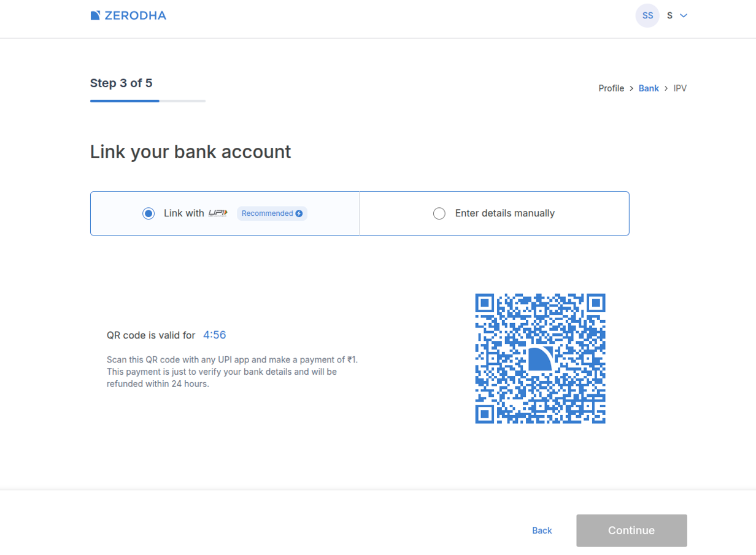The width and height of the screenshot is (756, 555).
Task: Open the user menu labeled S
Action: [670, 15]
